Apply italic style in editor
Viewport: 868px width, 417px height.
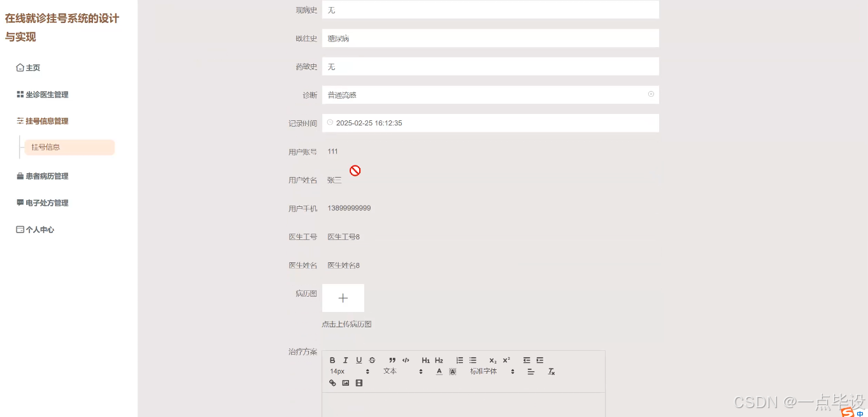pyautogui.click(x=346, y=360)
